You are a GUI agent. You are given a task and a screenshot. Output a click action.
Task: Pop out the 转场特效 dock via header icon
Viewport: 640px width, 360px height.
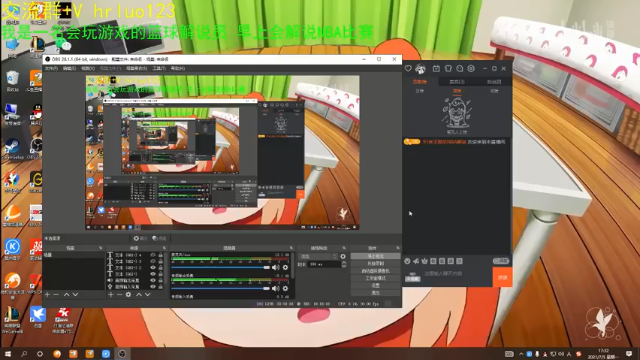[x=344, y=248]
